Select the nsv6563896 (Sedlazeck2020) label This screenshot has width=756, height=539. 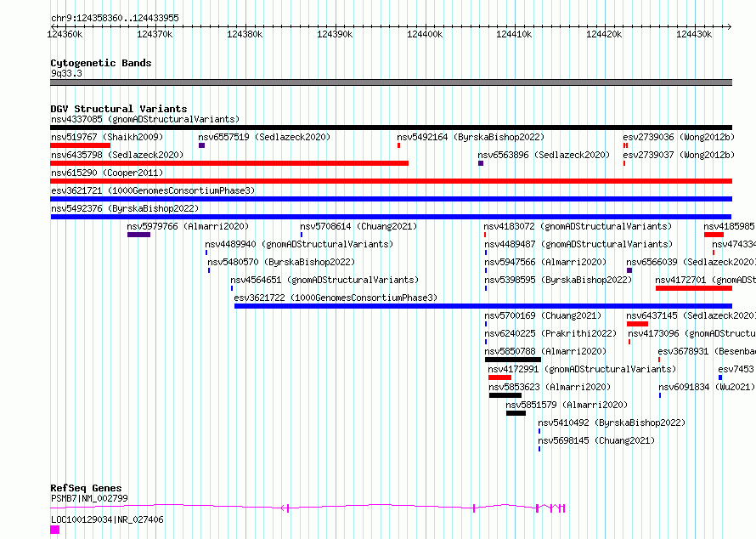(544, 155)
